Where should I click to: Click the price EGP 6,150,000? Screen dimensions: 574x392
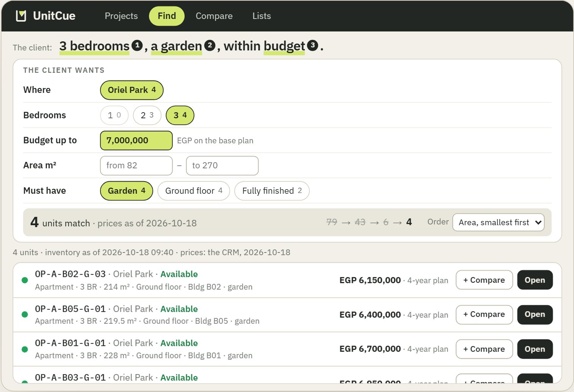pyautogui.click(x=370, y=280)
